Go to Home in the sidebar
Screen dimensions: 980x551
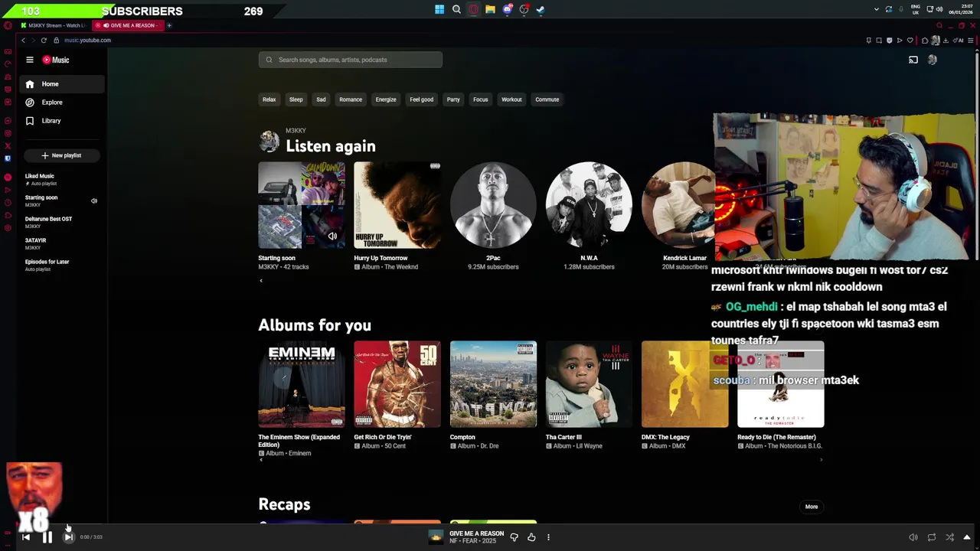[62, 84]
